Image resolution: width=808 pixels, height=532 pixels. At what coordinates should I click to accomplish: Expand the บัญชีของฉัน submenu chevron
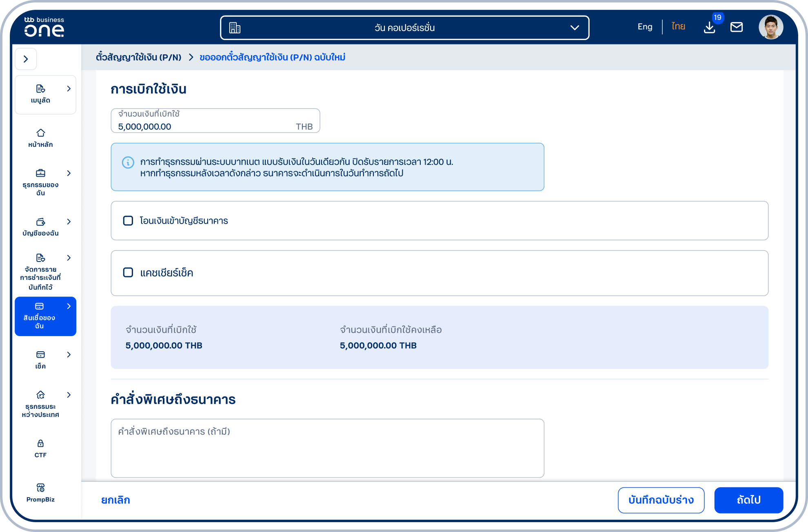point(69,222)
